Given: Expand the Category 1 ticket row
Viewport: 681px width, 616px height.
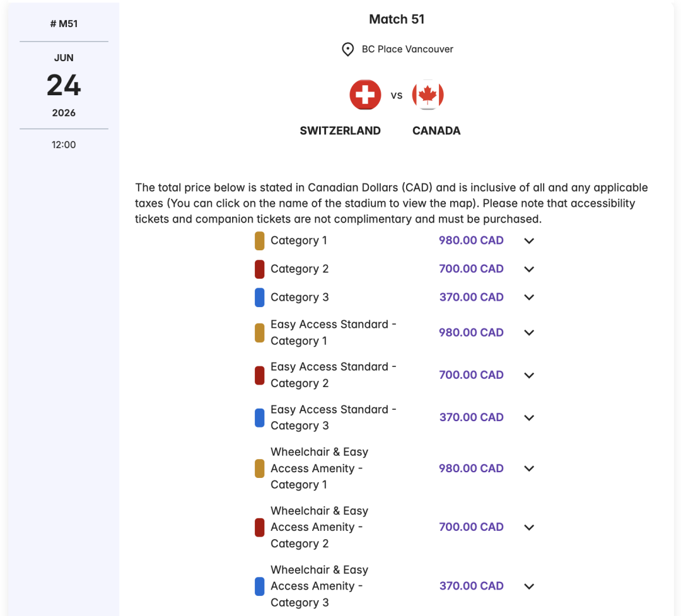Looking at the screenshot, I should [529, 241].
